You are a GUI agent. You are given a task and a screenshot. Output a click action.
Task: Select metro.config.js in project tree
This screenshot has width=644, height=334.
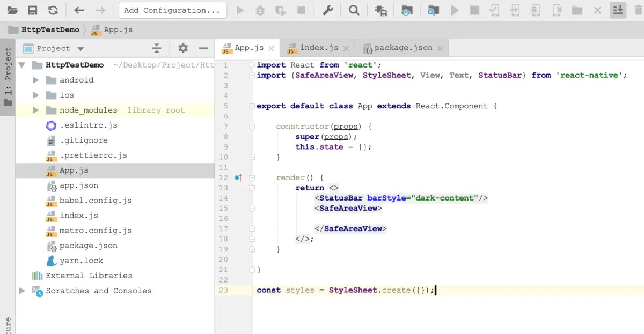pyautogui.click(x=95, y=231)
